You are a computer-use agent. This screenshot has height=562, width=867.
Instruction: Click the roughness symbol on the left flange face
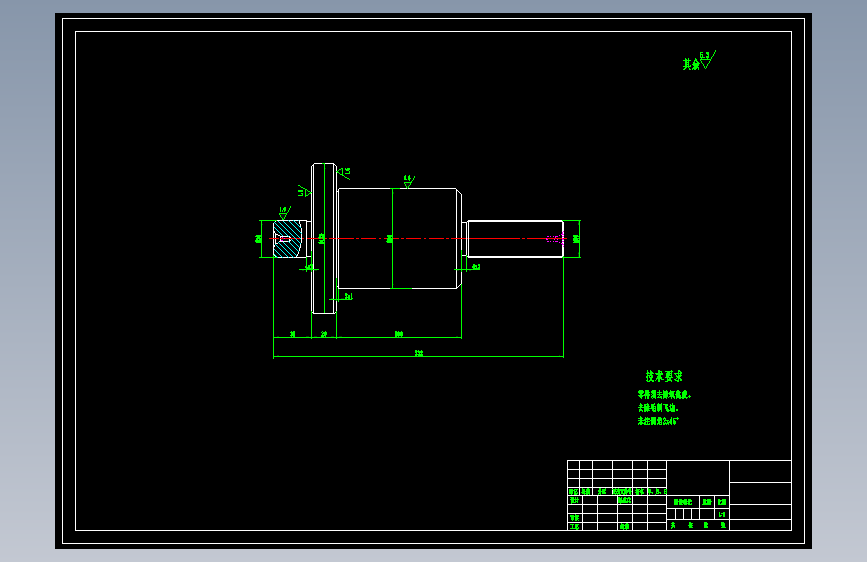tap(304, 191)
